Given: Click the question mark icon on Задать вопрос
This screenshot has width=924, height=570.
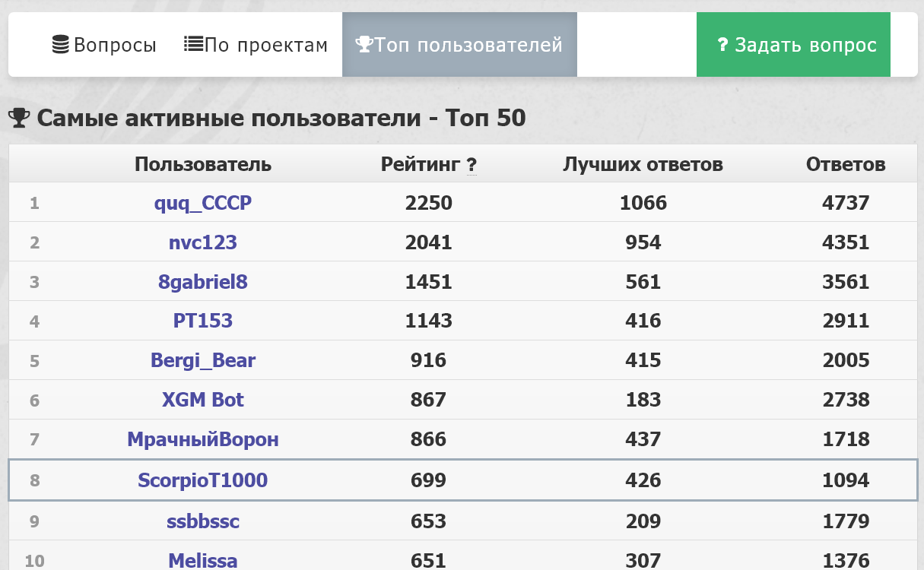Looking at the screenshot, I should [x=723, y=45].
